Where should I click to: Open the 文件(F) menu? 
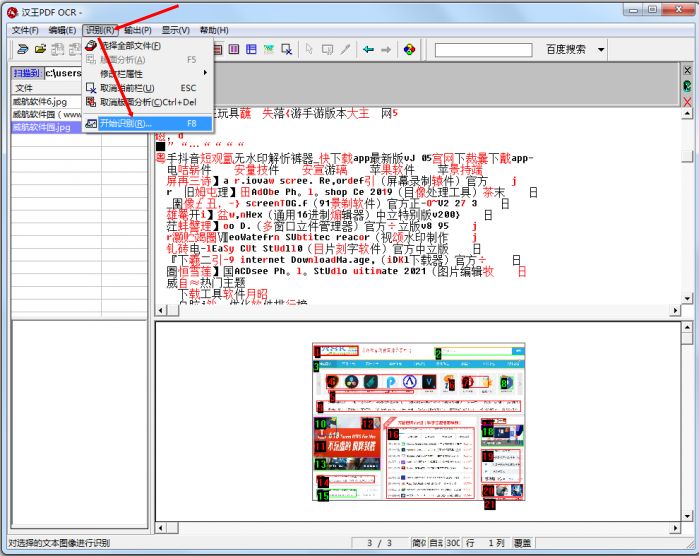(x=25, y=30)
